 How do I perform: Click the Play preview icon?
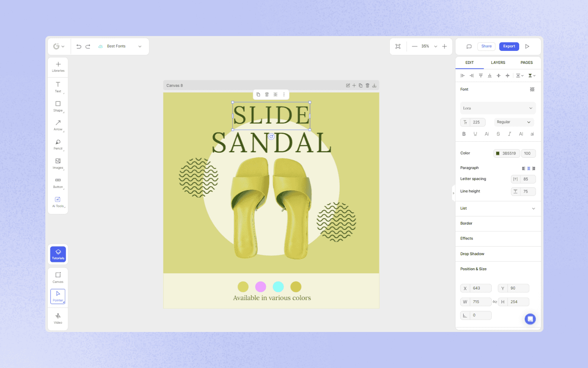tap(527, 46)
